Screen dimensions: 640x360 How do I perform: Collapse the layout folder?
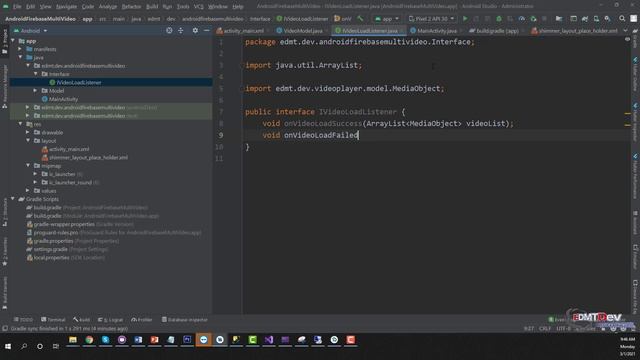tap(28, 141)
